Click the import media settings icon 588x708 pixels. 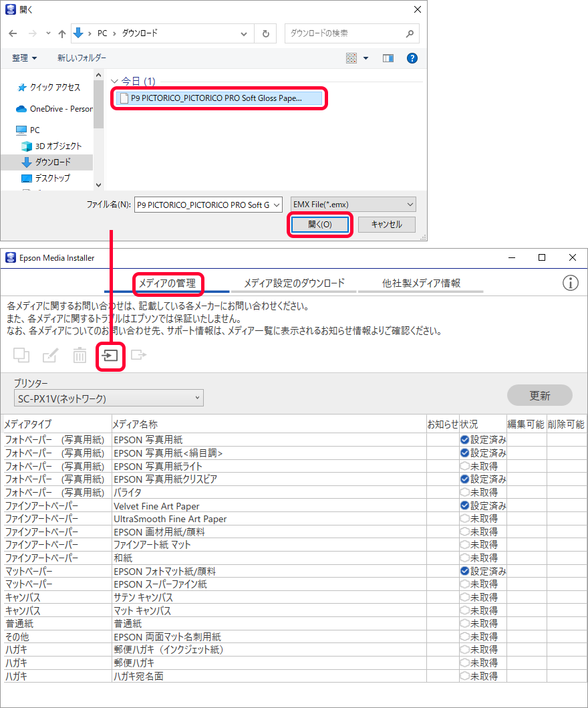click(x=110, y=356)
